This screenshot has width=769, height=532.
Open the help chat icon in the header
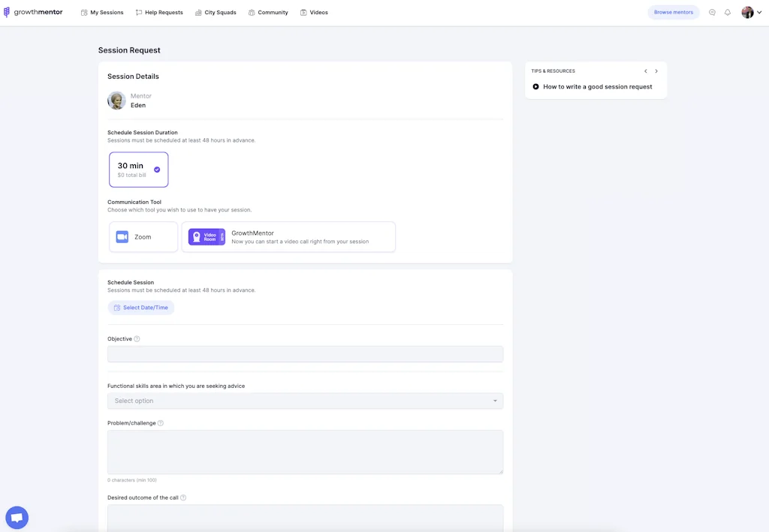712,12
